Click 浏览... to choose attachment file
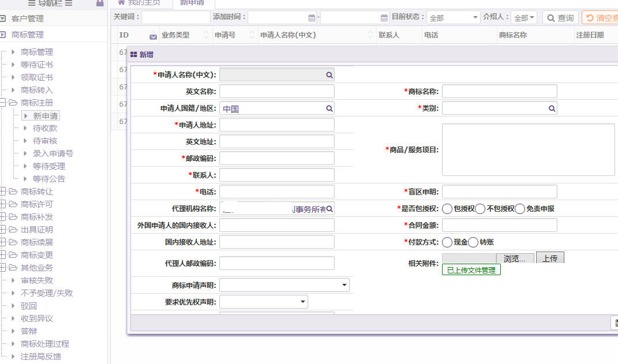This screenshot has height=364, width=618. 515,258
